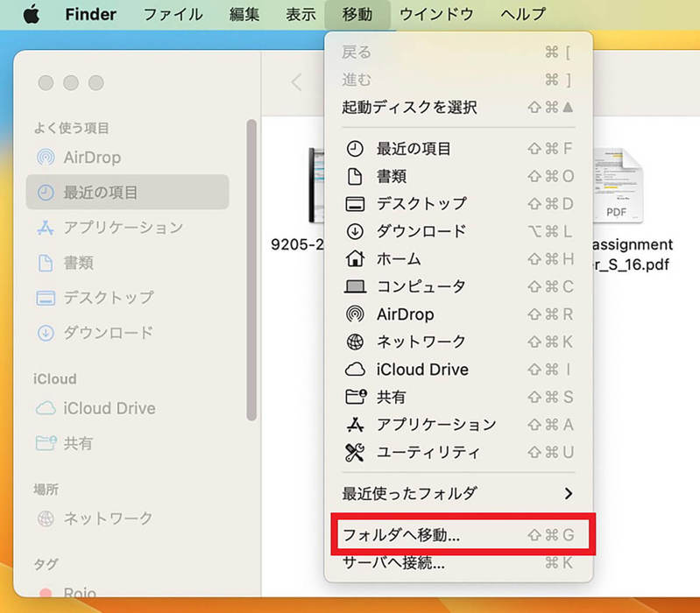Open the ヘルプ menu
This screenshot has height=613, width=700.
click(x=523, y=14)
